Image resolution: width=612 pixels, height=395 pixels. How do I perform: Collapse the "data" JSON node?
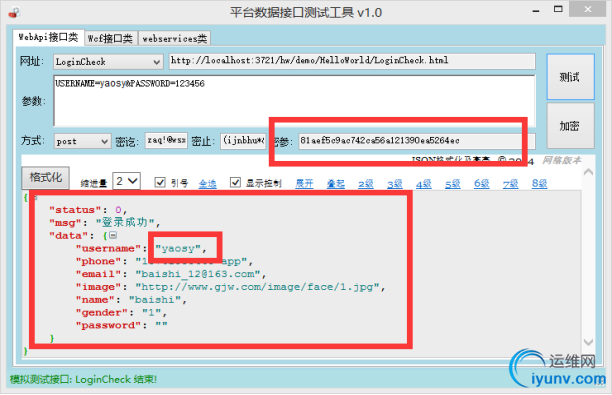pos(113,235)
